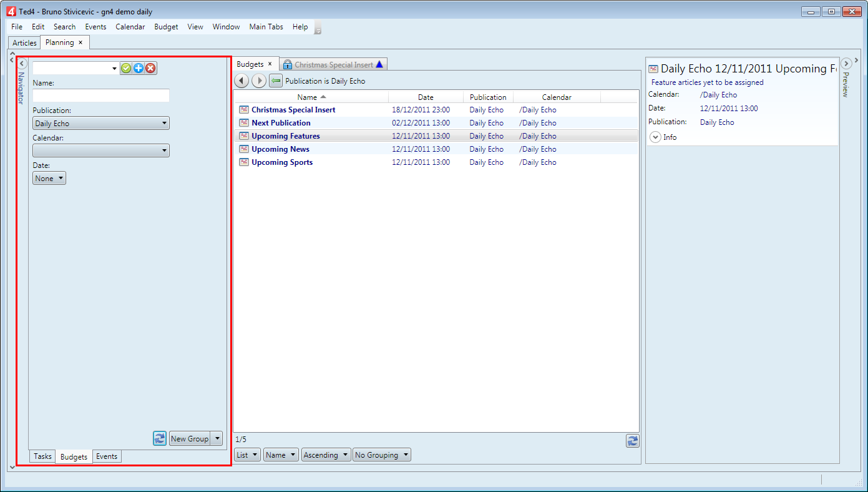Collapse the Navigator panel with its arrow
The height and width of the screenshot is (492, 868).
22,63
